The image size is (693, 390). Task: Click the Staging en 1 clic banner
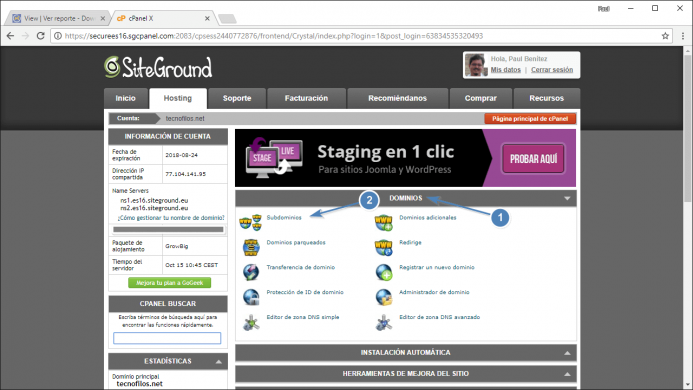405,158
